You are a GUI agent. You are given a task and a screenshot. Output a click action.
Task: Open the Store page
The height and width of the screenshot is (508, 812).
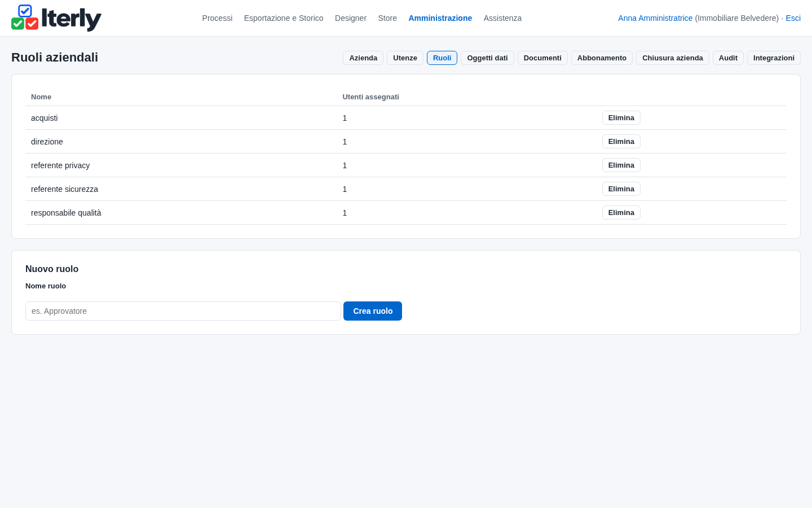(x=387, y=18)
